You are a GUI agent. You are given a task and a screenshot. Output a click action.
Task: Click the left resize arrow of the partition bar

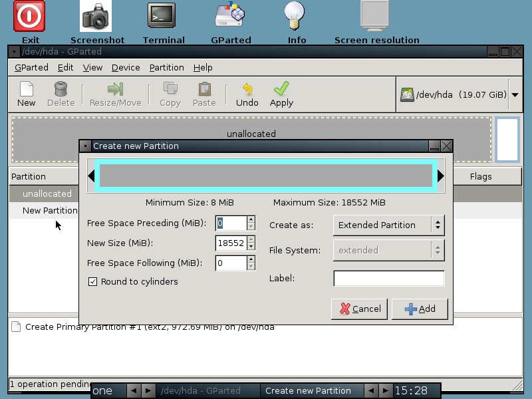(x=91, y=176)
